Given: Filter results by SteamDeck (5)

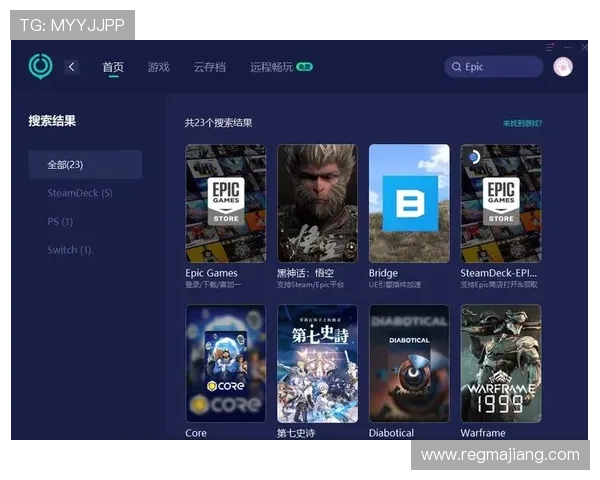Looking at the screenshot, I should (79, 193).
